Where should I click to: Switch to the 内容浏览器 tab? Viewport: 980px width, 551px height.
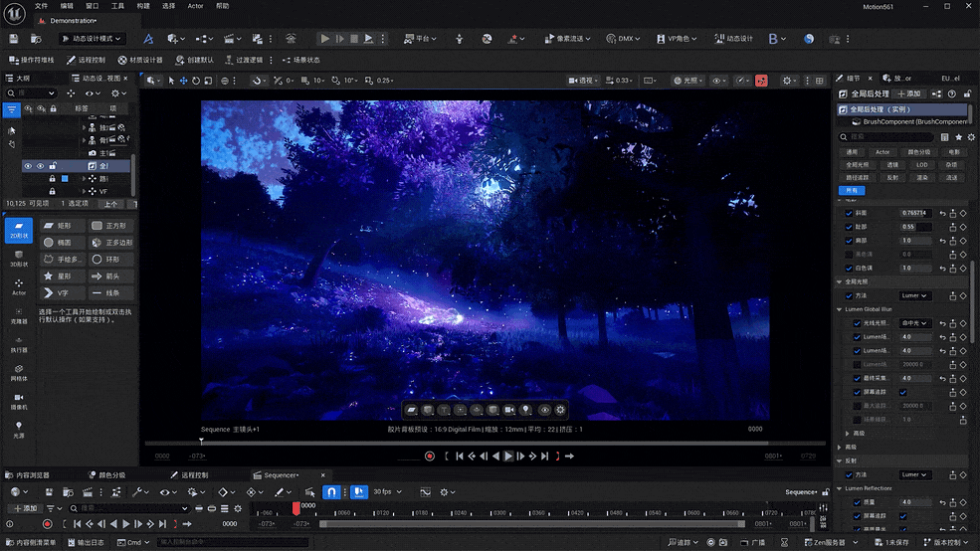[28, 475]
